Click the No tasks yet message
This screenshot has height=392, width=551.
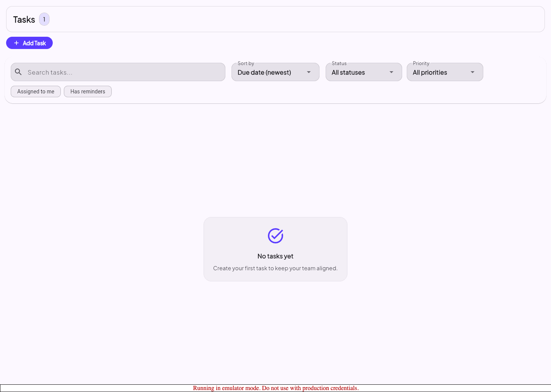click(275, 256)
